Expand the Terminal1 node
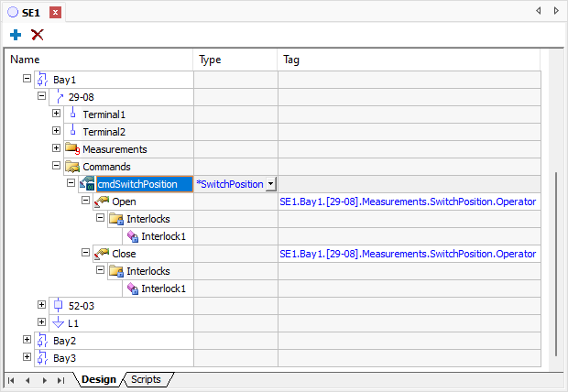Image resolution: width=568 pixels, height=392 pixels. [x=56, y=113]
